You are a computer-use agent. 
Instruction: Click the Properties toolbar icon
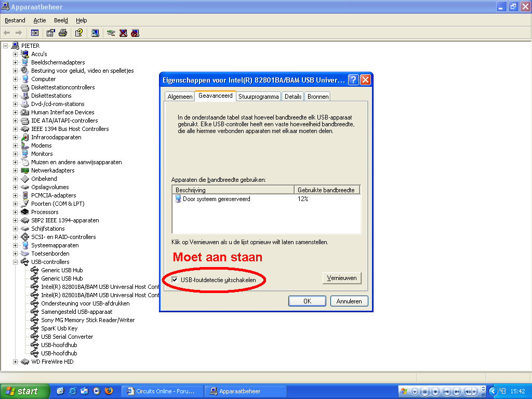pyautogui.click(x=50, y=33)
